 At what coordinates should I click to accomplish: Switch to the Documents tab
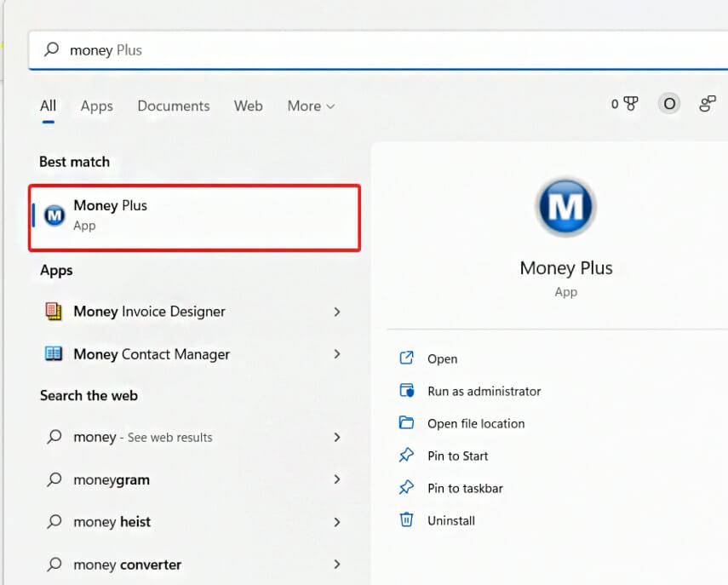click(x=173, y=106)
